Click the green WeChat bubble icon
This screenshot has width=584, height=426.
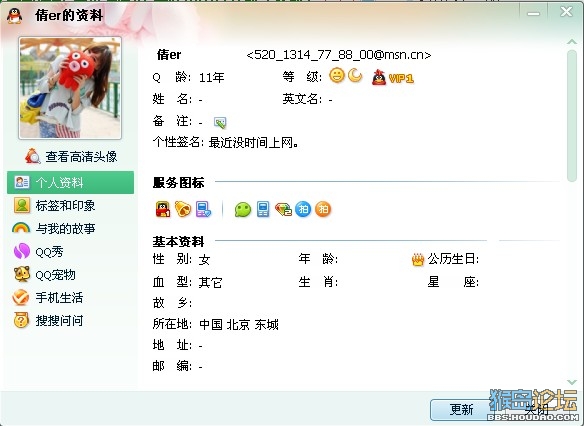coord(243,209)
